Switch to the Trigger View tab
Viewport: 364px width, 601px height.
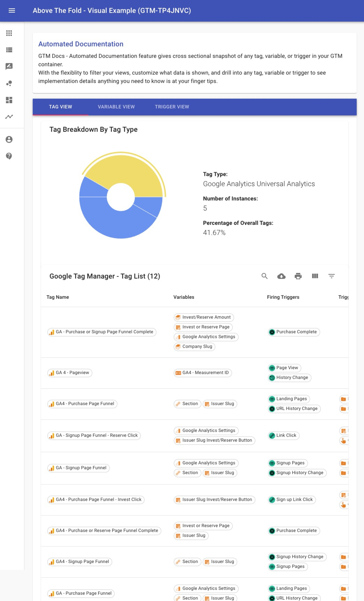pos(172,107)
